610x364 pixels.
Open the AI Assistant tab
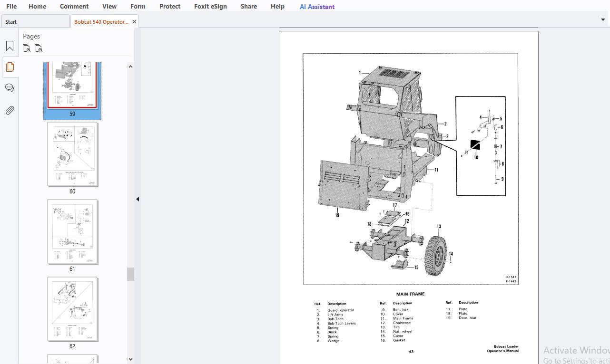tap(317, 7)
